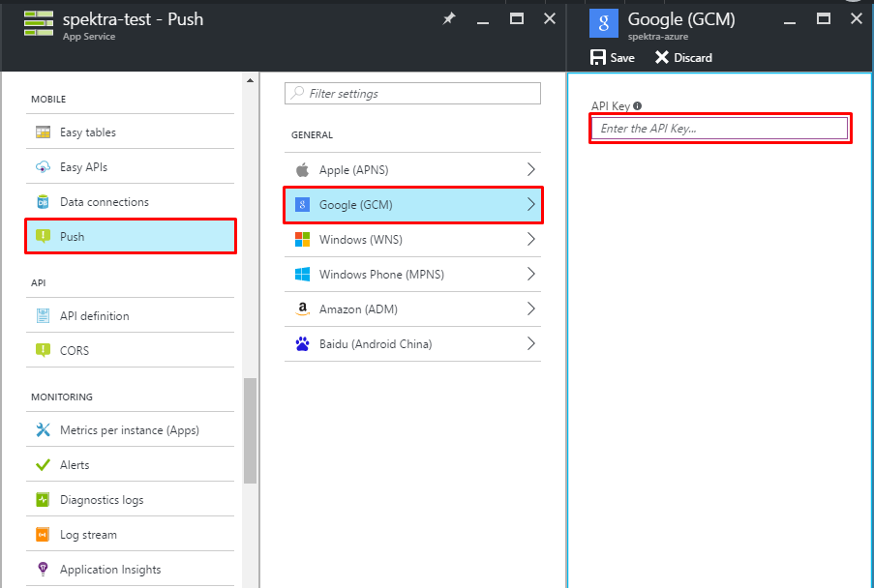The height and width of the screenshot is (588, 874).
Task: Expand the Apple (APNS) chevron
Action: (530, 169)
